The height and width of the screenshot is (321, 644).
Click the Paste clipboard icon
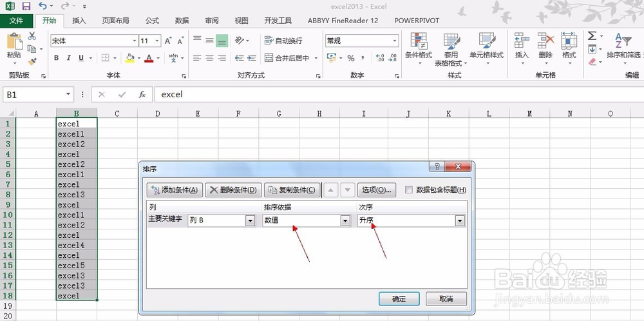(x=14, y=41)
